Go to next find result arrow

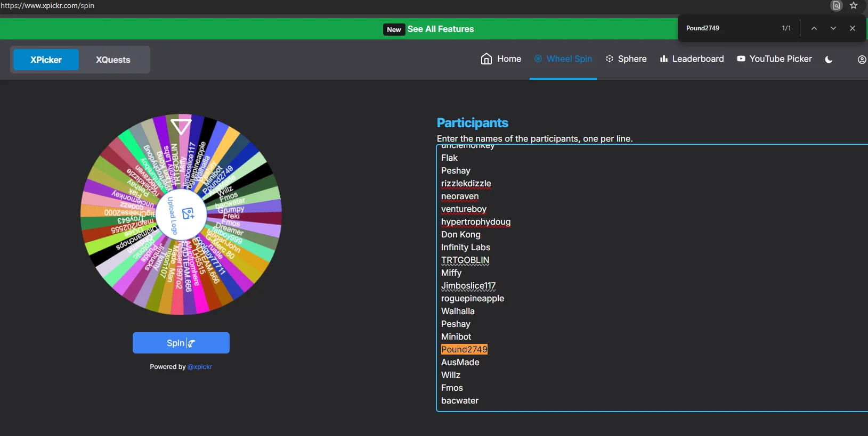pyautogui.click(x=833, y=28)
